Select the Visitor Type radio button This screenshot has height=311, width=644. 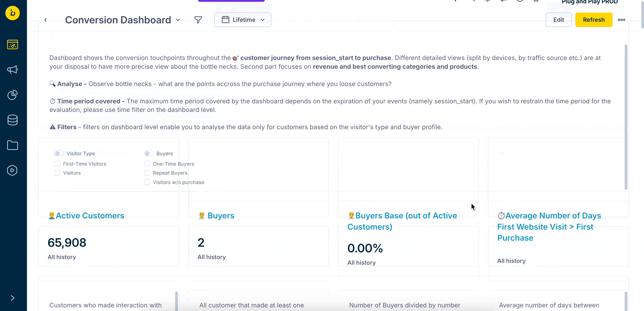tap(59, 153)
